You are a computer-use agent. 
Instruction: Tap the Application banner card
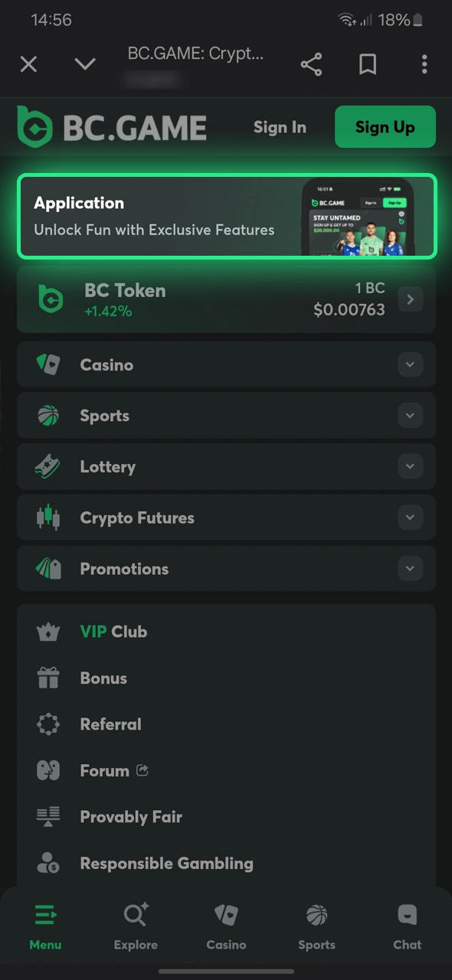click(226, 217)
